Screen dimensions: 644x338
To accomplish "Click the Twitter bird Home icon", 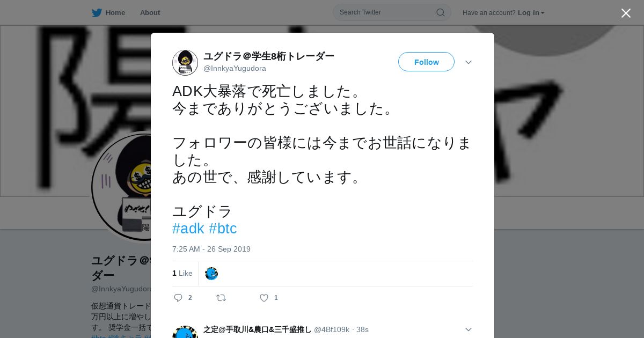I will [x=97, y=12].
